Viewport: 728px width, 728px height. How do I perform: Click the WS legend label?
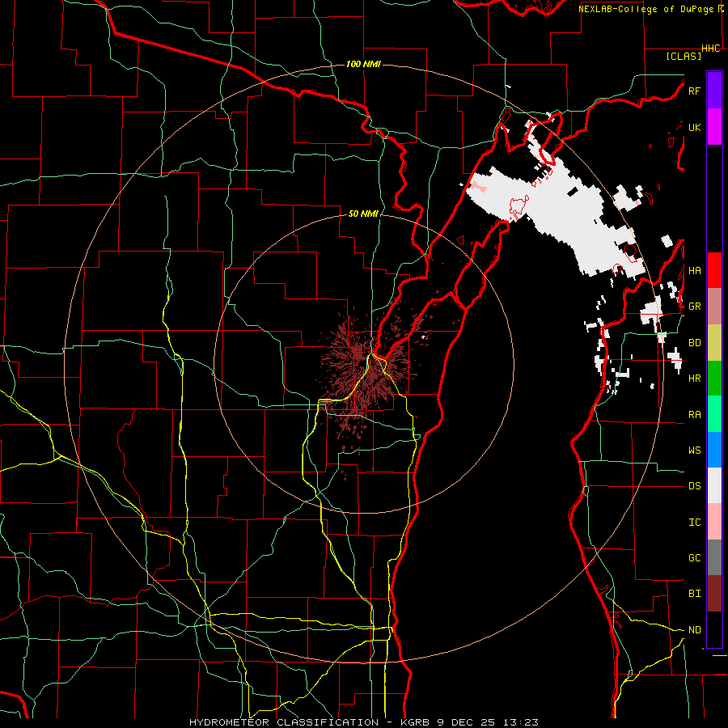[x=694, y=451]
